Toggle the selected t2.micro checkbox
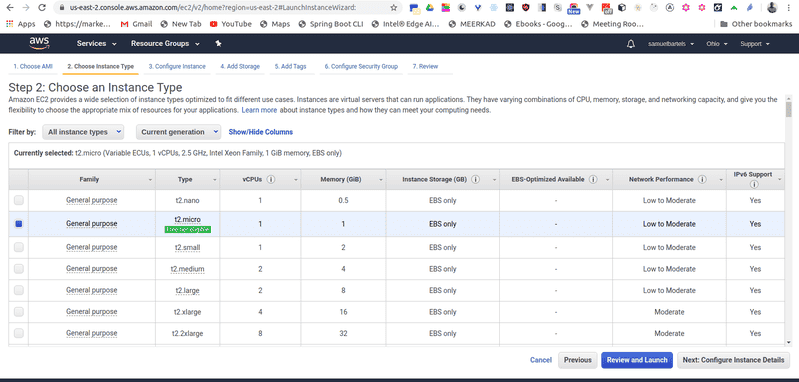The width and height of the screenshot is (799, 382). (19, 224)
